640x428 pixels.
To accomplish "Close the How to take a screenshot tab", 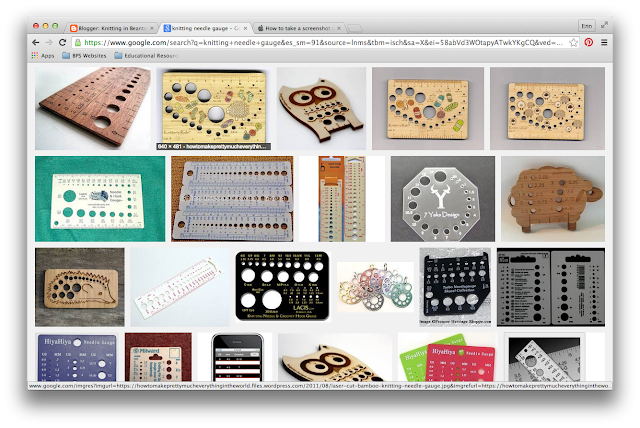I will tap(339, 28).
